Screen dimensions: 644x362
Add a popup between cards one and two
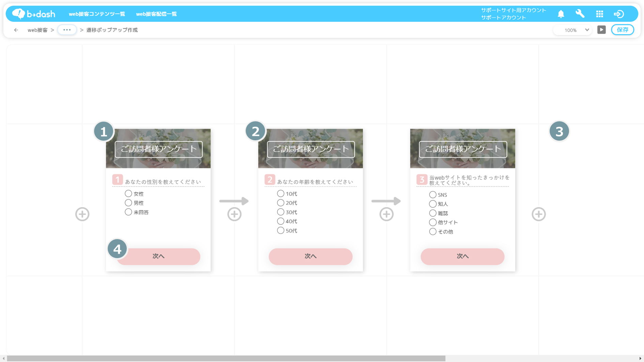[x=234, y=214]
